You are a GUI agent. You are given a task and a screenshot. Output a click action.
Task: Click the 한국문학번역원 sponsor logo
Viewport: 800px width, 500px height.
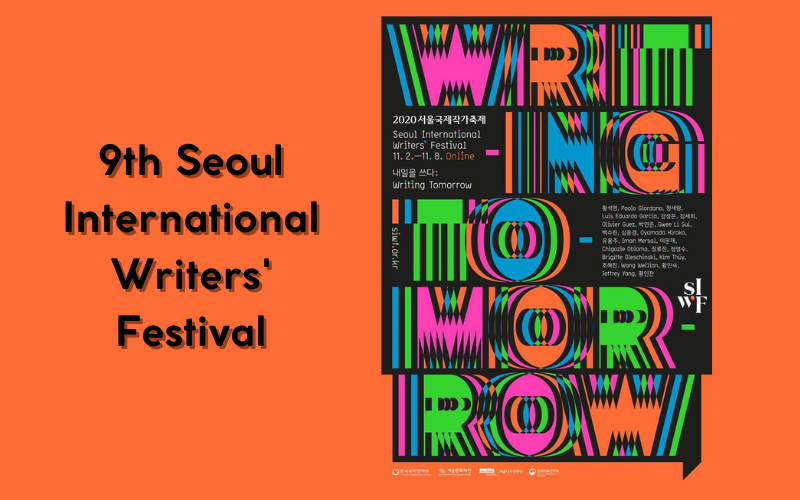click(x=413, y=471)
